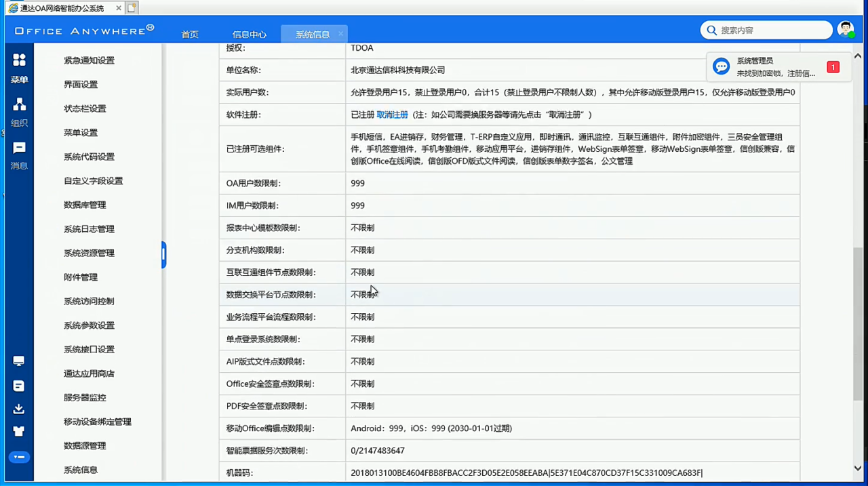Switch to the 首页 tab
The height and width of the screenshot is (486, 868).
190,35
